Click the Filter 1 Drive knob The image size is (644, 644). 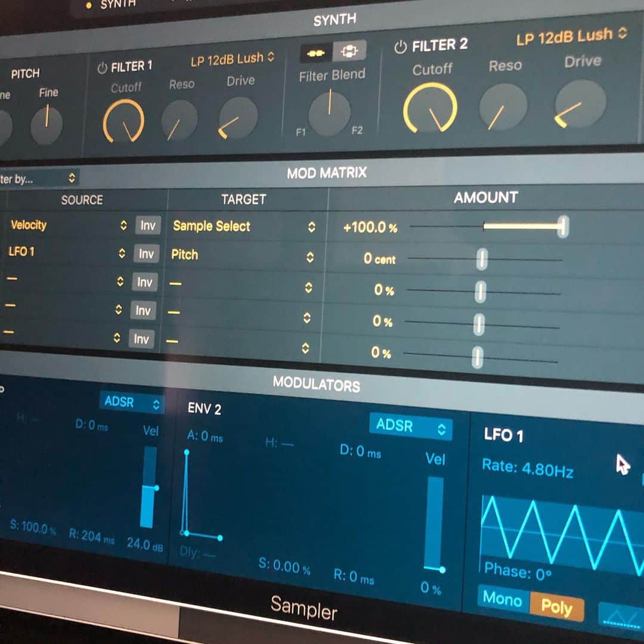click(x=238, y=117)
